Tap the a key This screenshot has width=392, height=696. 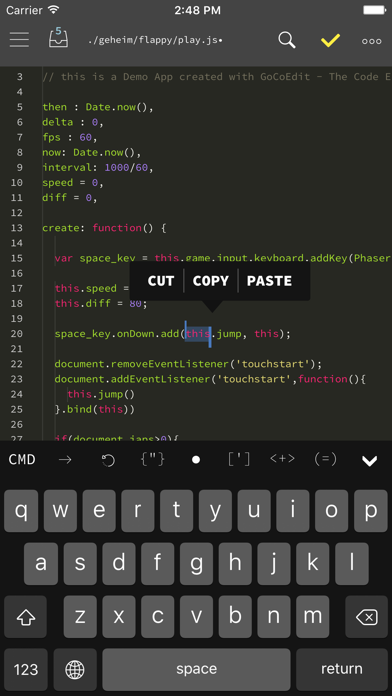(x=41, y=564)
